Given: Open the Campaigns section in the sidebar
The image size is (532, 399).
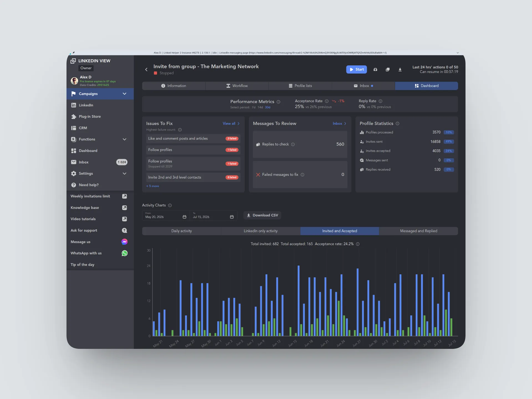Looking at the screenshot, I should click(x=100, y=94).
